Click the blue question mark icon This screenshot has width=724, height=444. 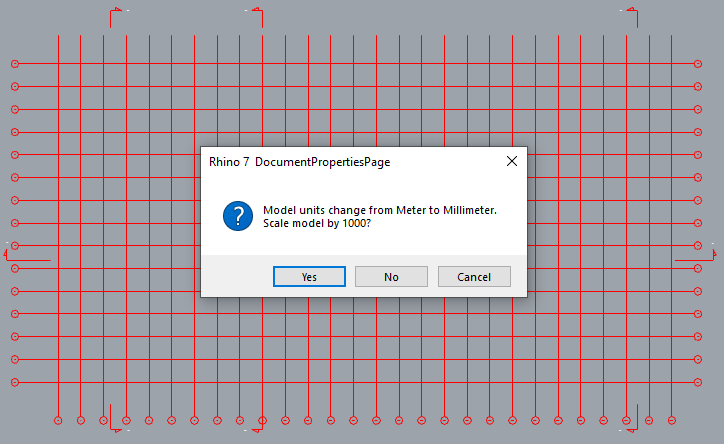tap(238, 216)
